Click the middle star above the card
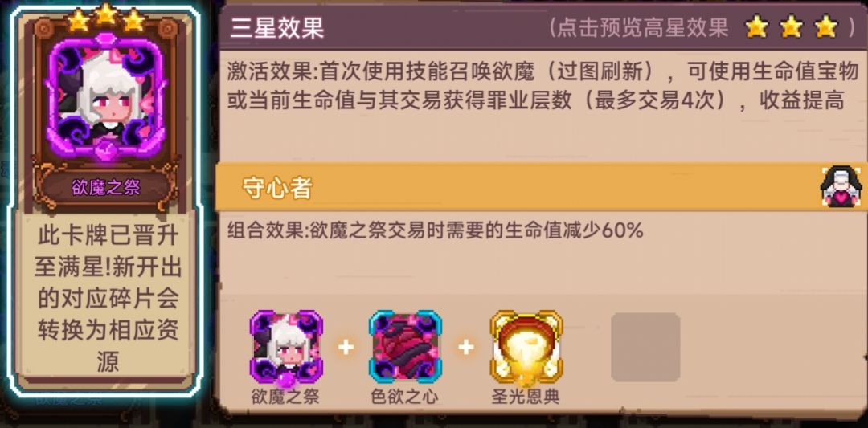 [105, 16]
